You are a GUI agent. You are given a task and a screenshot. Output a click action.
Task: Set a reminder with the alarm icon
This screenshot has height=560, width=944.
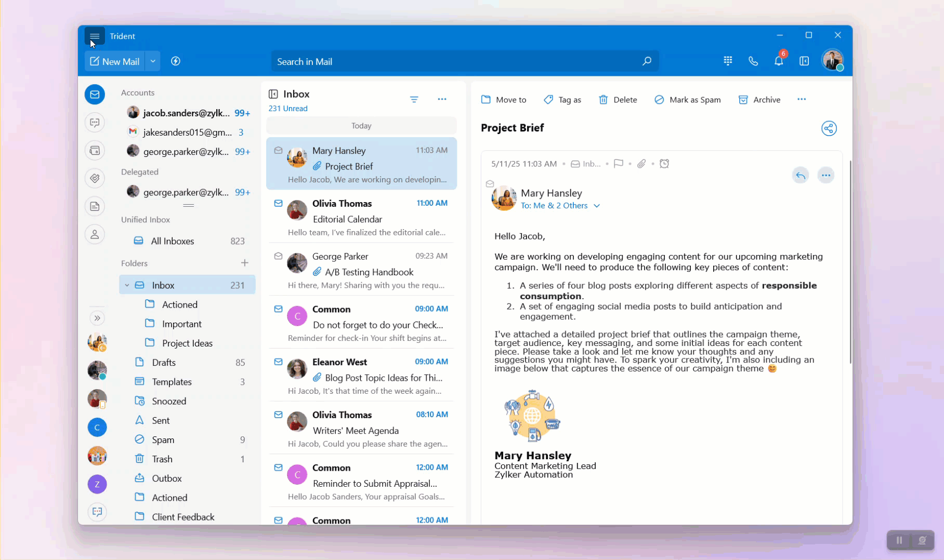664,164
